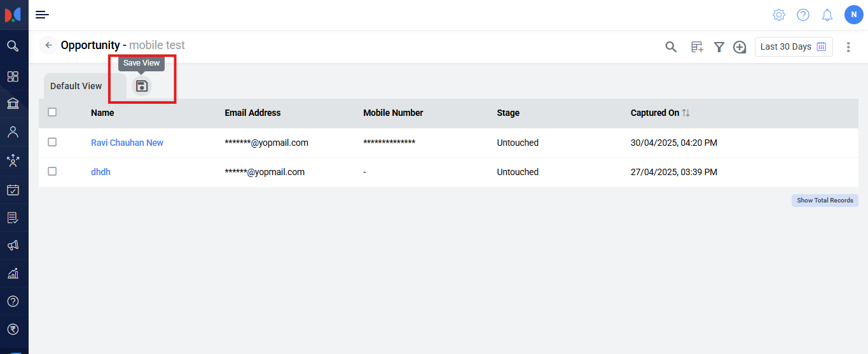
Task: Click the help question mark in header
Action: click(803, 15)
